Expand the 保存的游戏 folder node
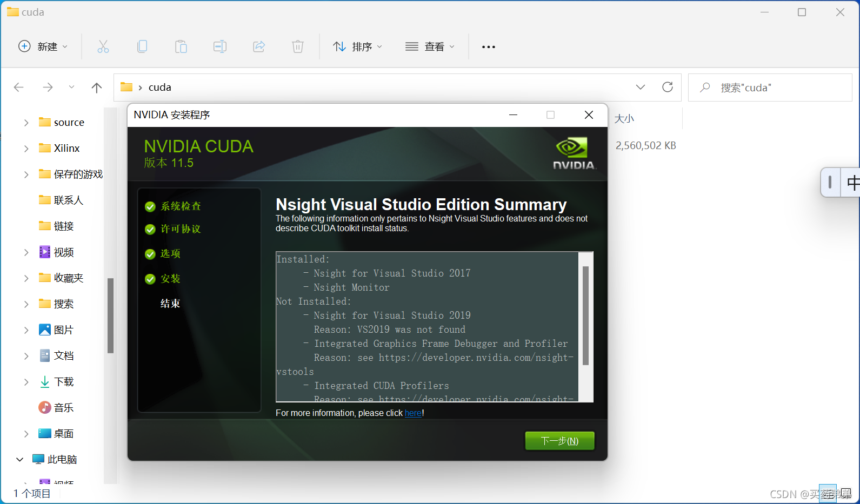860x504 pixels. 26,174
